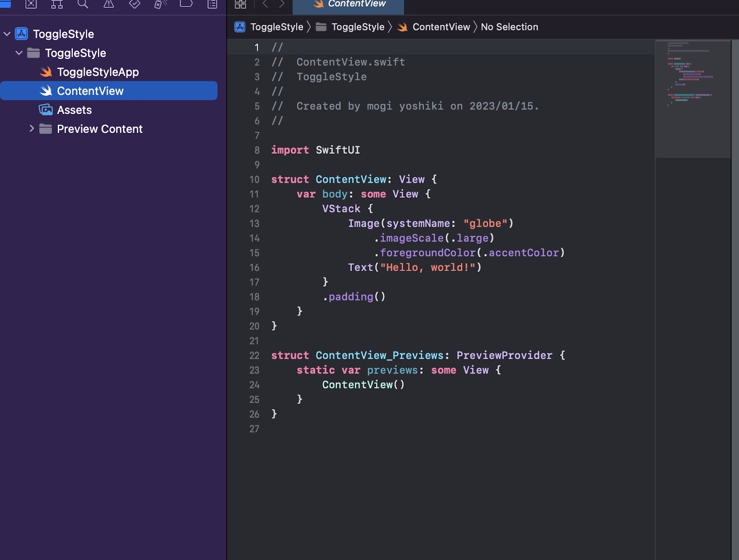739x560 pixels.
Task: Click line number 22 in gutter
Action: 254,355
